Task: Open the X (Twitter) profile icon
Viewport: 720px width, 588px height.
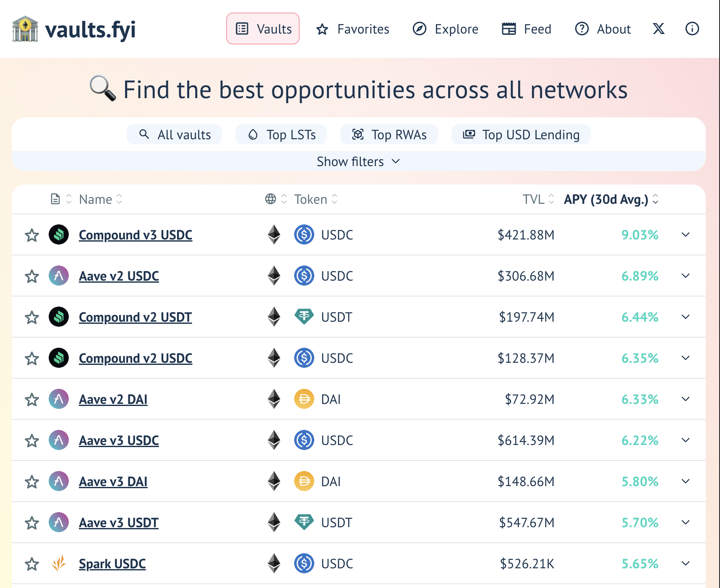Action: click(659, 29)
